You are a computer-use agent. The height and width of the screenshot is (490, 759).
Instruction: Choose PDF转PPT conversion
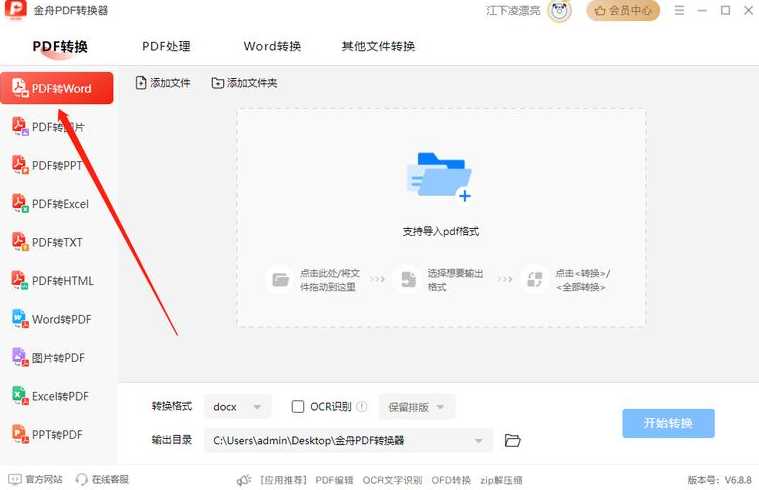tap(47, 165)
